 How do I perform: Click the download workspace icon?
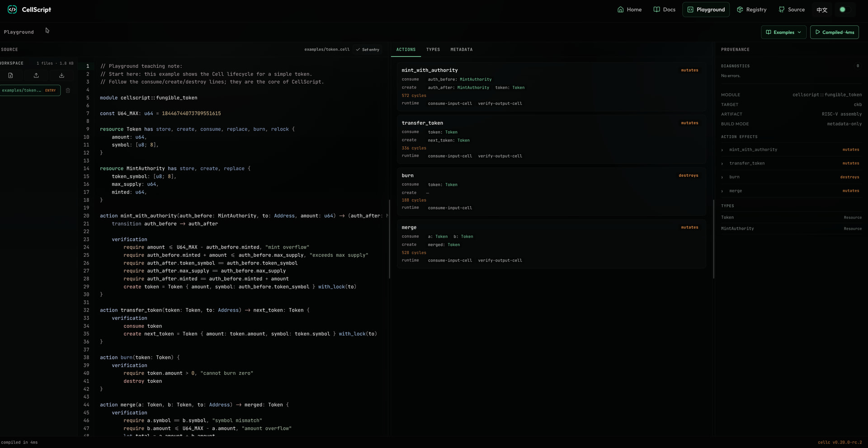[x=61, y=75]
